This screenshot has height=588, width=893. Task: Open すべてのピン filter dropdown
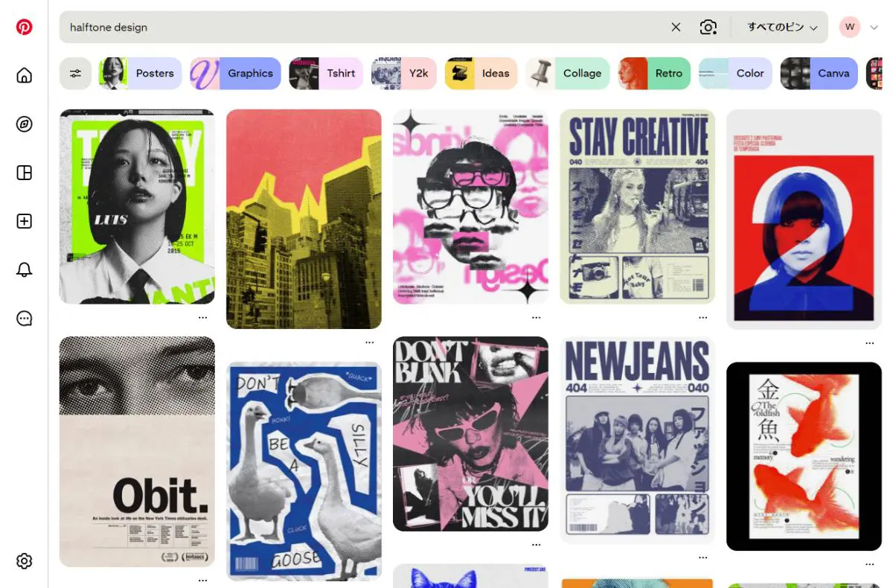(x=783, y=27)
